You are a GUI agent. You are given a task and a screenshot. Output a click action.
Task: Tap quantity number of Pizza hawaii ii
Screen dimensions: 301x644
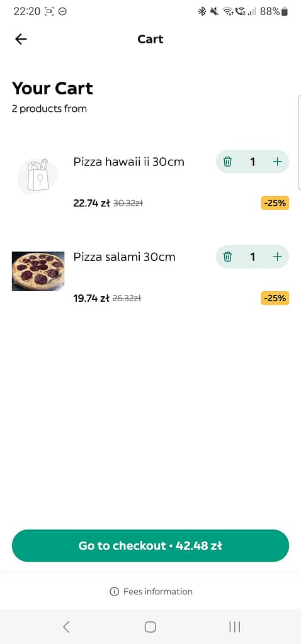click(253, 162)
